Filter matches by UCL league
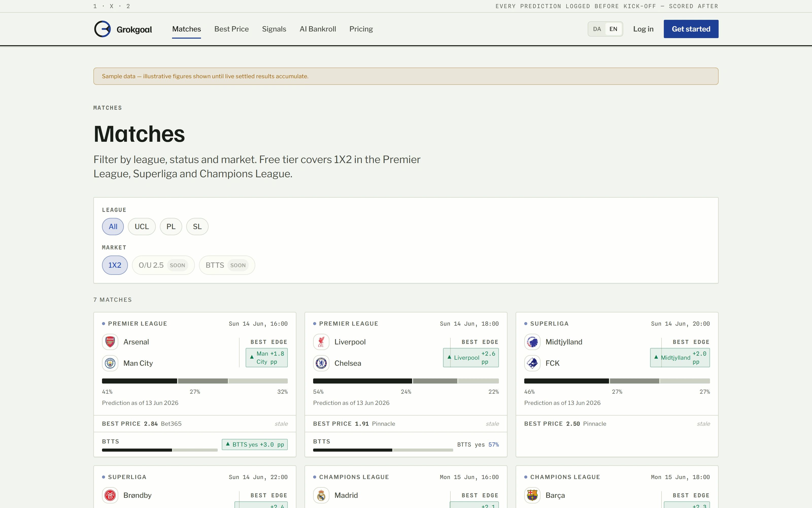The image size is (812, 508). pyautogui.click(x=142, y=227)
